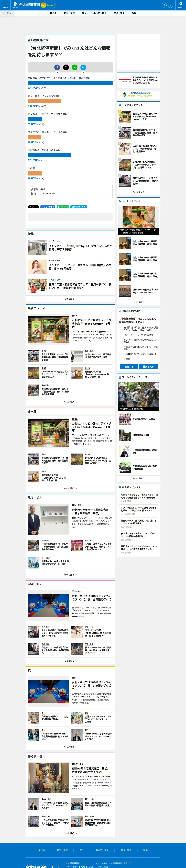Open 見る・遊ぶ in top navigation
This screenshot has height=868, width=186.
(69, 13)
